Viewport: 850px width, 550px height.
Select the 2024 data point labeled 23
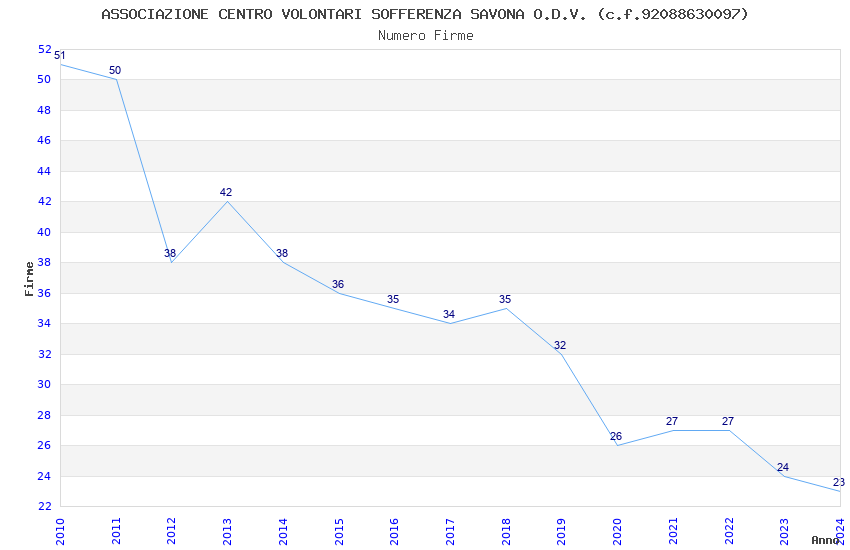(840, 491)
